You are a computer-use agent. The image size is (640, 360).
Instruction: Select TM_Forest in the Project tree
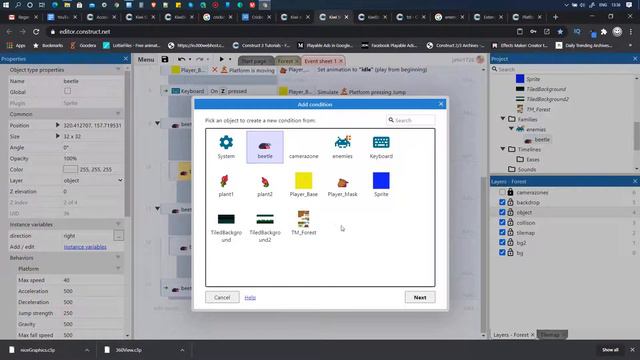tap(538, 109)
